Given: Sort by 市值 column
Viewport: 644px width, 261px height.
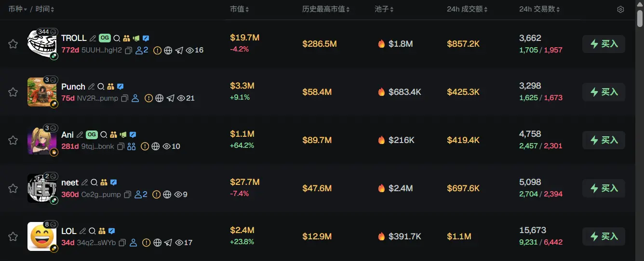Looking at the screenshot, I should click(239, 10).
